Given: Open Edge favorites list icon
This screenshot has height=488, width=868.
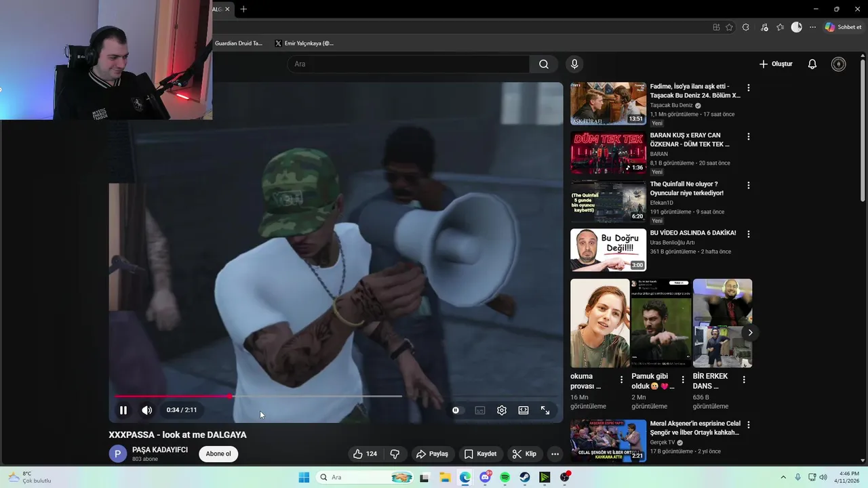Looking at the screenshot, I should (781, 27).
